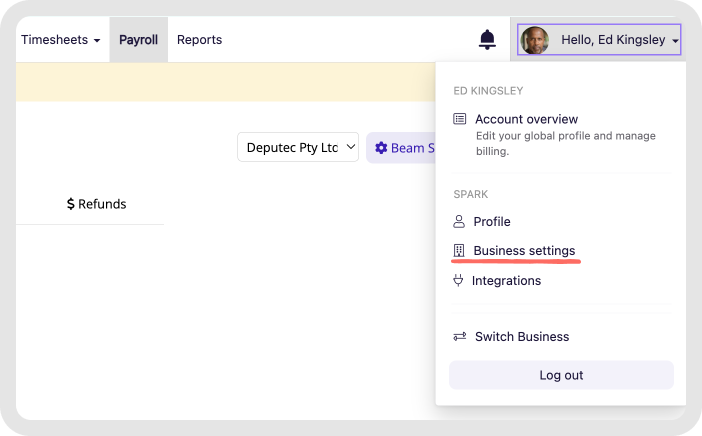Screen dimensions: 702x436
Task: Open the Deputec Pty Ltd selector
Action: click(x=298, y=147)
